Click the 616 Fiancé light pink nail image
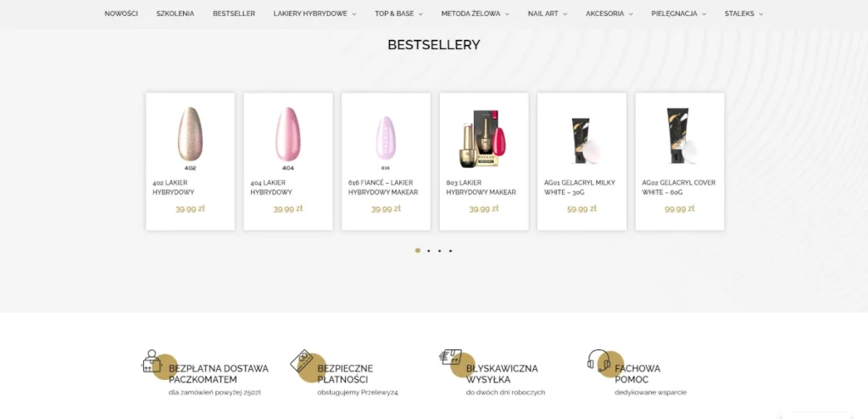Viewport: 868px width, 419px height. (x=386, y=138)
